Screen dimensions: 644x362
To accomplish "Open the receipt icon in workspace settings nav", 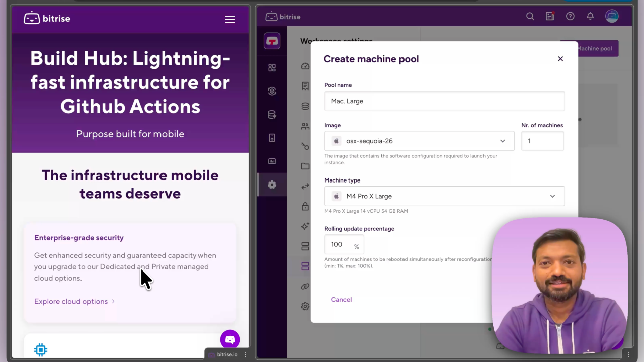I will (305, 86).
